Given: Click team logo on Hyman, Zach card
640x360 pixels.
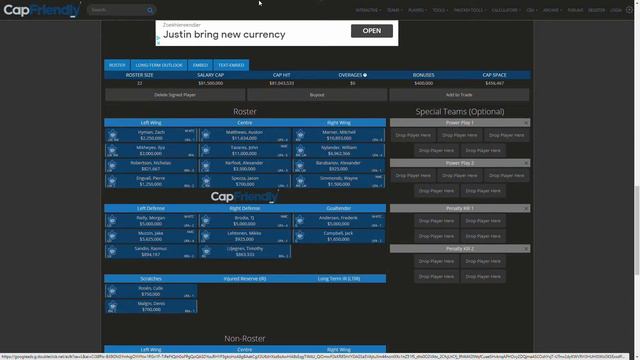Looking at the screenshot, I should click(112, 134).
